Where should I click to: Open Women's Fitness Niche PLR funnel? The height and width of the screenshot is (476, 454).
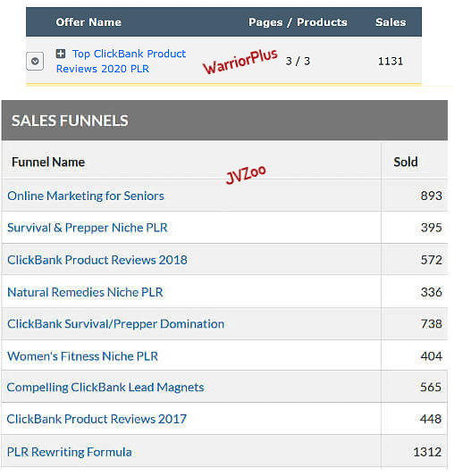point(82,356)
